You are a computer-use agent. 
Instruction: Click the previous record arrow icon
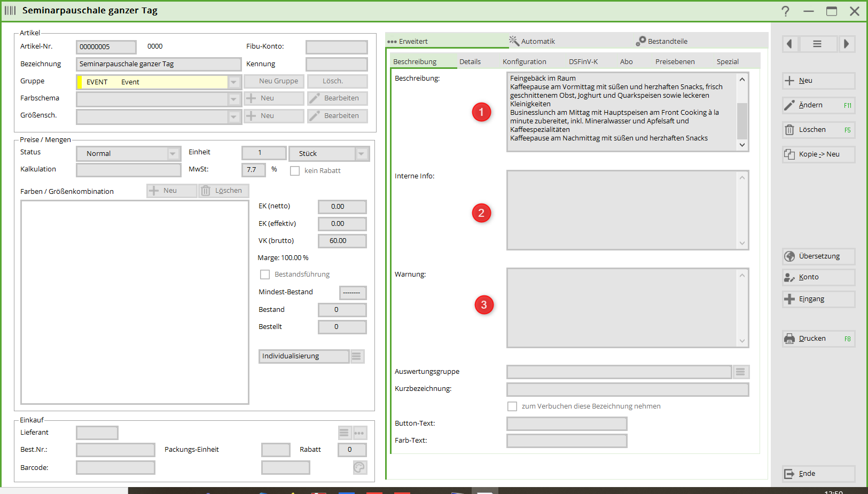[790, 44]
